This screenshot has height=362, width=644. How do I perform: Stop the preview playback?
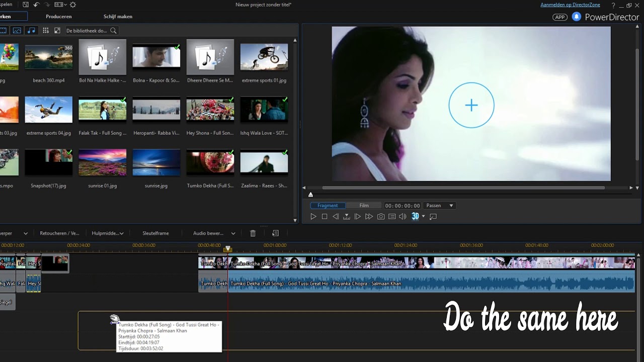(x=325, y=217)
